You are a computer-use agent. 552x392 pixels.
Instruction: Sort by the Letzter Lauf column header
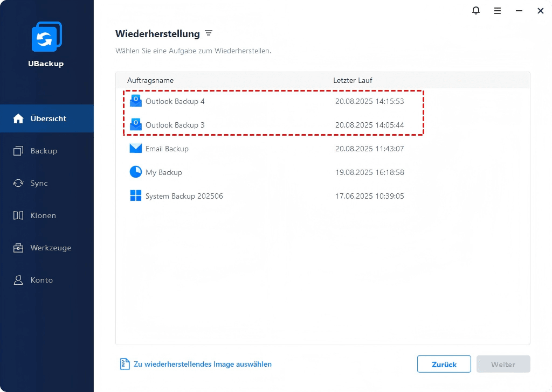[353, 80]
